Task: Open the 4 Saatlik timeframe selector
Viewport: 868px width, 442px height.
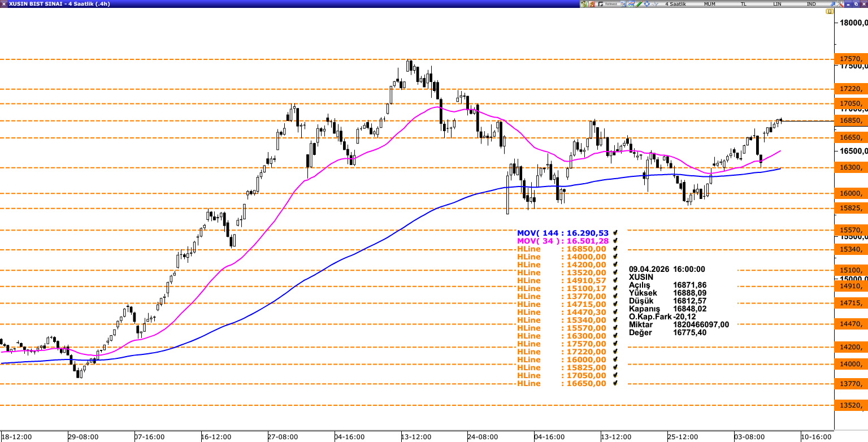Action: pyautogui.click(x=675, y=4)
